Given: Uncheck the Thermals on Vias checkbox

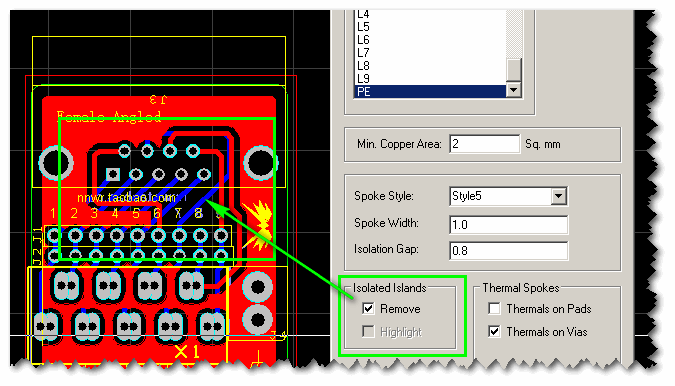Looking at the screenshot, I should (x=494, y=331).
